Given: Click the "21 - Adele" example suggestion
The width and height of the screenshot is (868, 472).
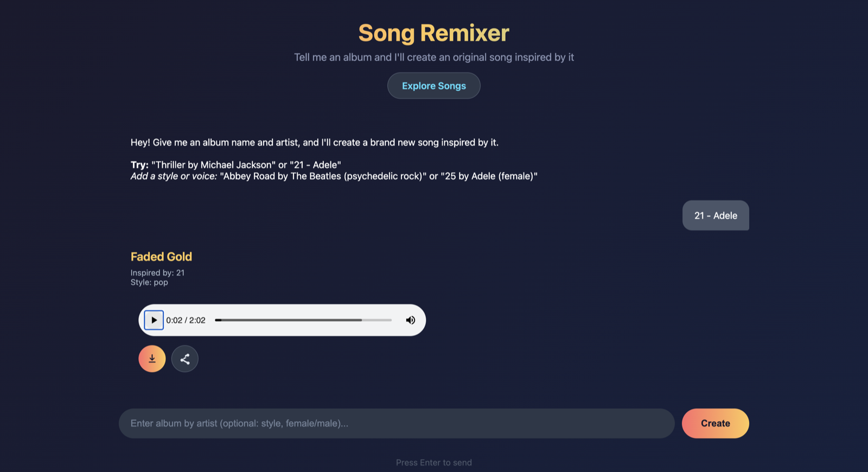Looking at the screenshot, I should click(313, 164).
